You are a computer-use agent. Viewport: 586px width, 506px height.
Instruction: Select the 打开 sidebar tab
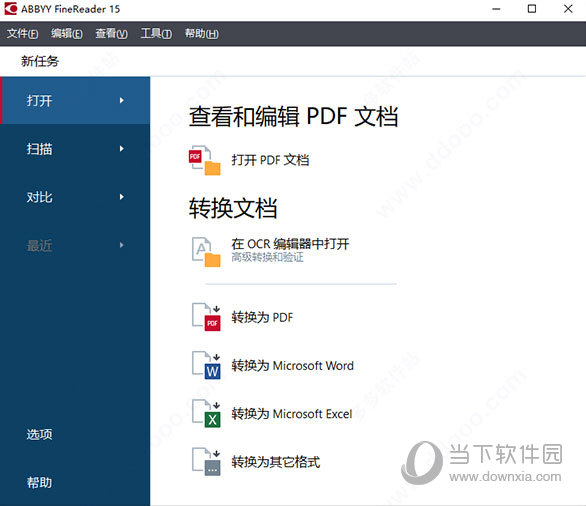(75, 101)
